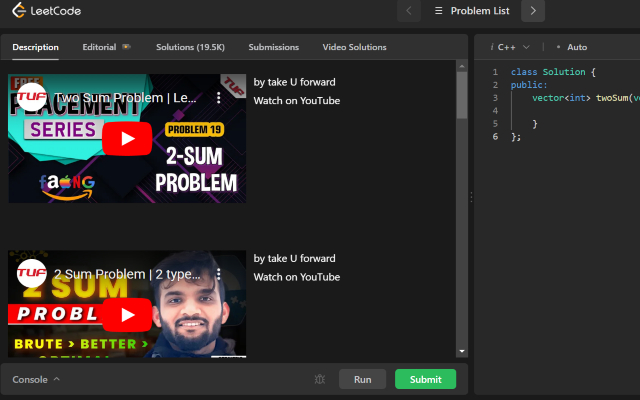This screenshot has width=640, height=400.
Task: Go to next problem arrow
Action: pos(533,11)
